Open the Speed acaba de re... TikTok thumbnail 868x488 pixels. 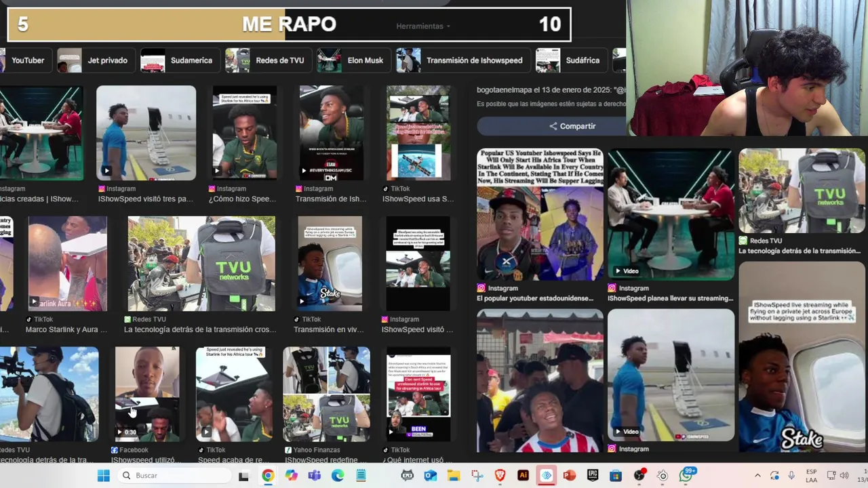tap(234, 394)
